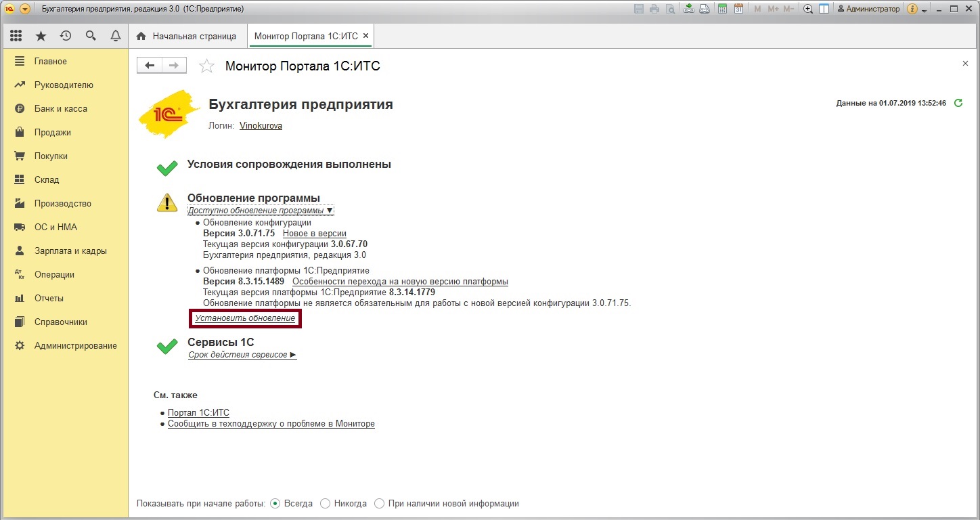The image size is (980, 520).
Task: Open the Notifications bell icon
Action: (x=116, y=36)
